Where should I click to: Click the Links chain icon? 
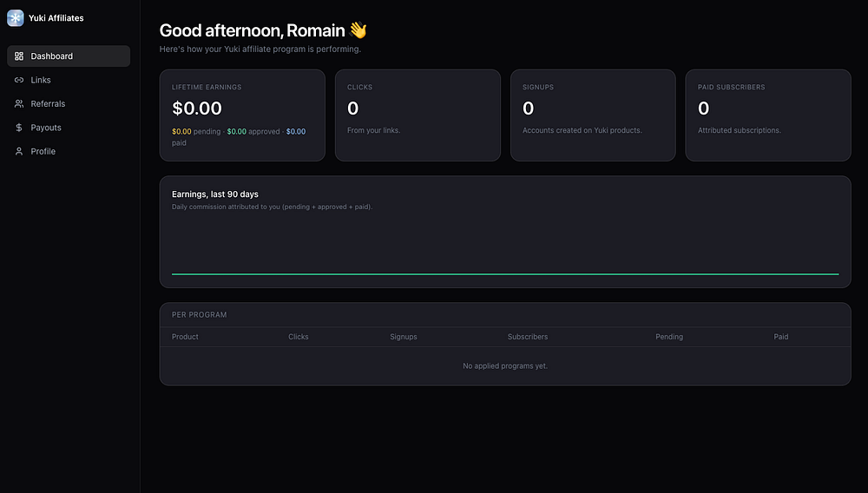pyautogui.click(x=19, y=80)
